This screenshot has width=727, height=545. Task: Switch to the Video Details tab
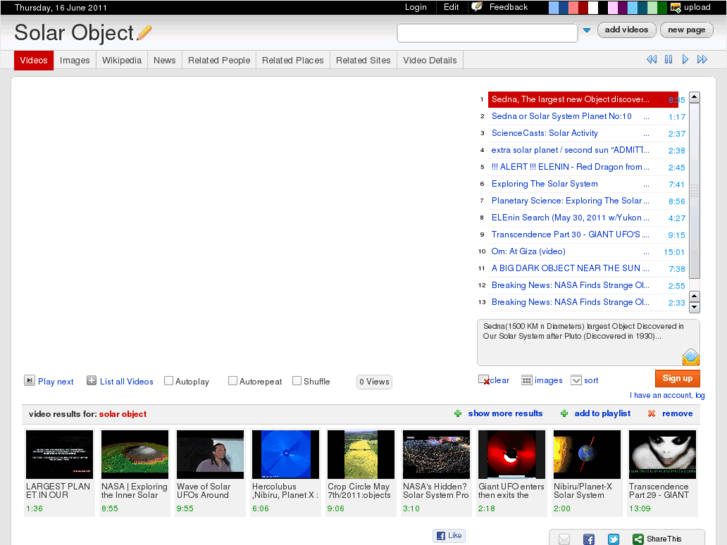(x=430, y=60)
